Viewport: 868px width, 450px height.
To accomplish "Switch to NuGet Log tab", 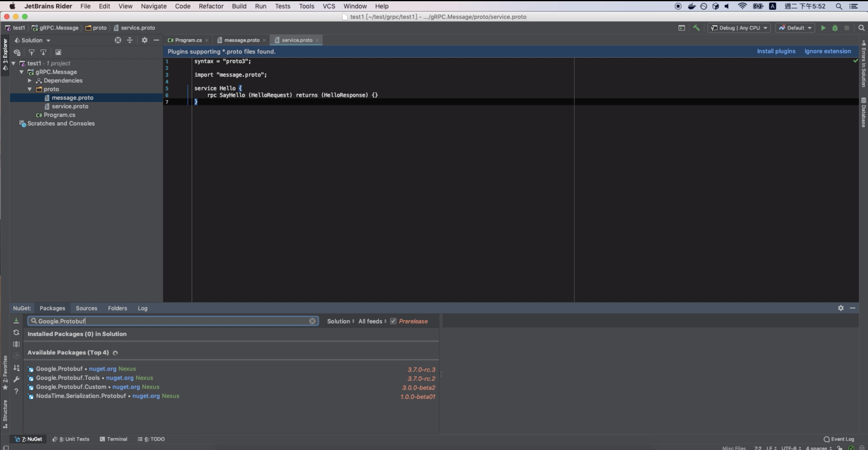I will (142, 308).
